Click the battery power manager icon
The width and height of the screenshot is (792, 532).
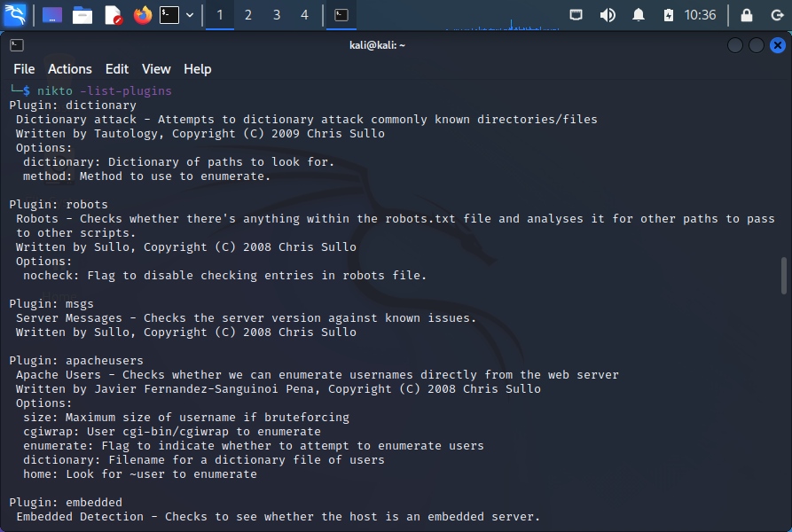click(668, 15)
